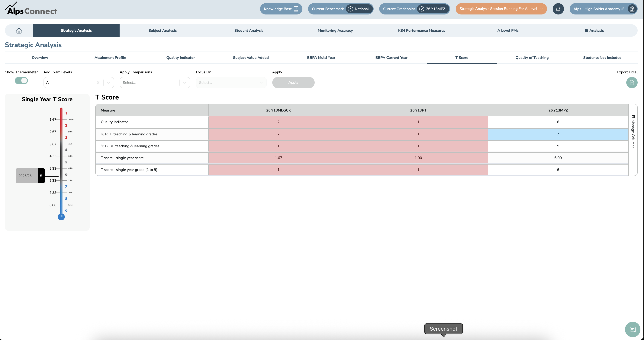Click the user avatar icon
This screenshot has width=644, height=340.
(632, 9)
